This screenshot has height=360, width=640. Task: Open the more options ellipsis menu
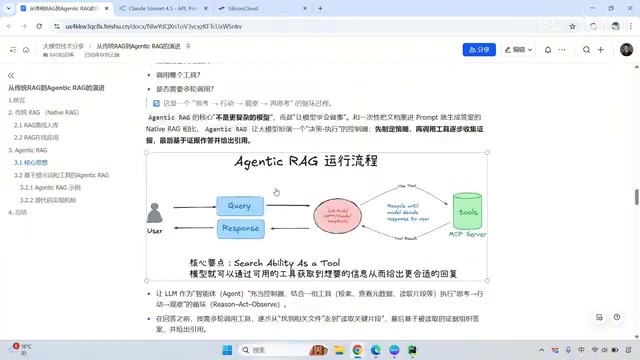coord(562,49)
